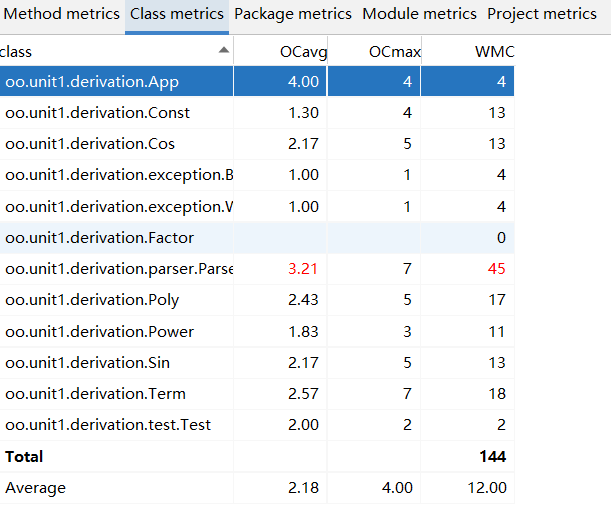Image resolution: width=611 pixels, height=515 pixels.
Task: Open the Module metrics tab
Action: [419, 15]
